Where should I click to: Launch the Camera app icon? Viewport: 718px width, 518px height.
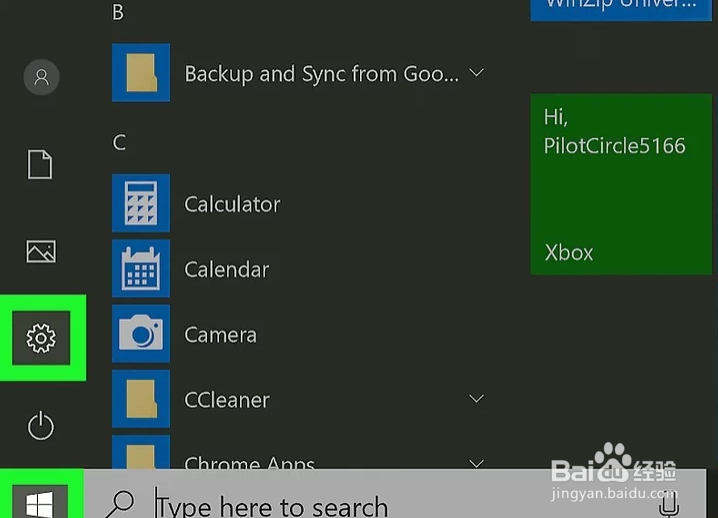(141, 333)
